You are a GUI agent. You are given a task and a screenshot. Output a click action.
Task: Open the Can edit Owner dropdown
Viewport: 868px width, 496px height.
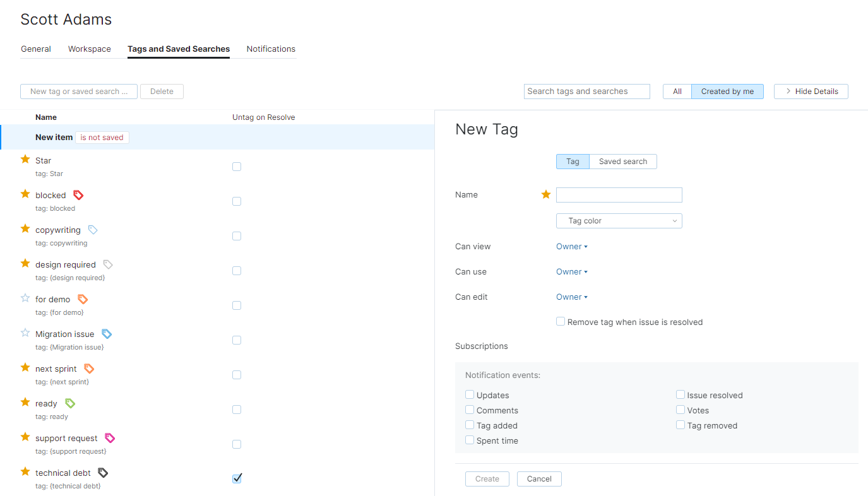571,297
